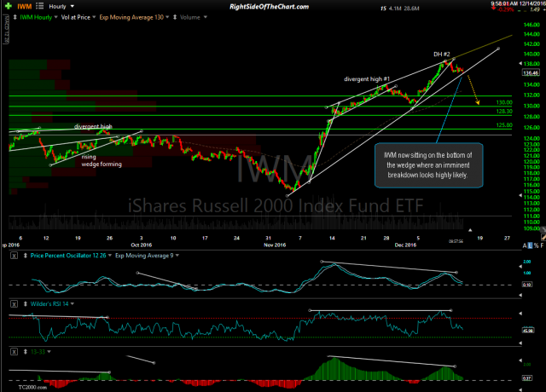
Task: Click the red -0.29% change value
Action: pyautogui.click(x=506, y=9)
